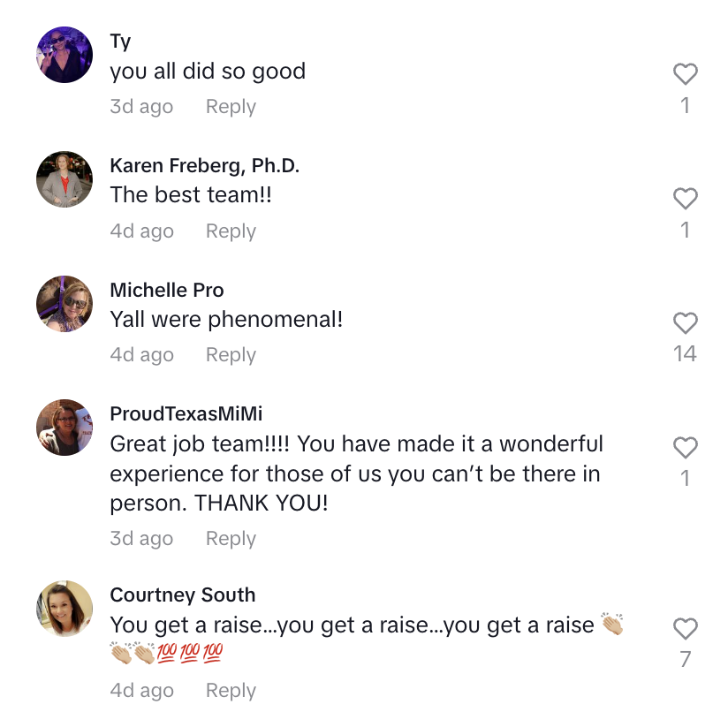Reply to ProudTexasMiMi's thank you comment

[231, 539]
